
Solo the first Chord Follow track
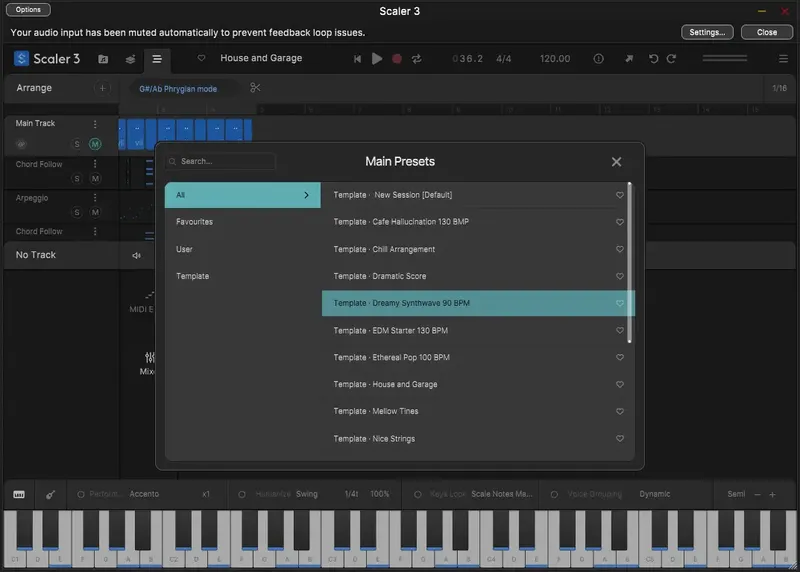77,179
